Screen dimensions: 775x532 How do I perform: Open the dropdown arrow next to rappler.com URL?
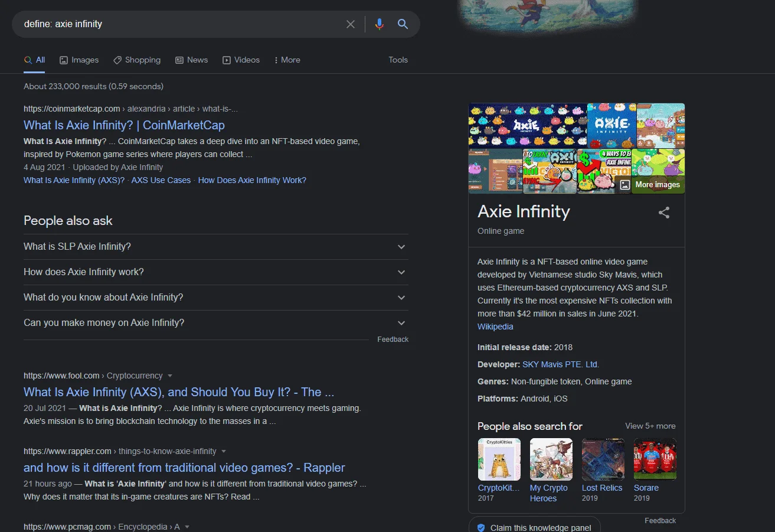224,452
